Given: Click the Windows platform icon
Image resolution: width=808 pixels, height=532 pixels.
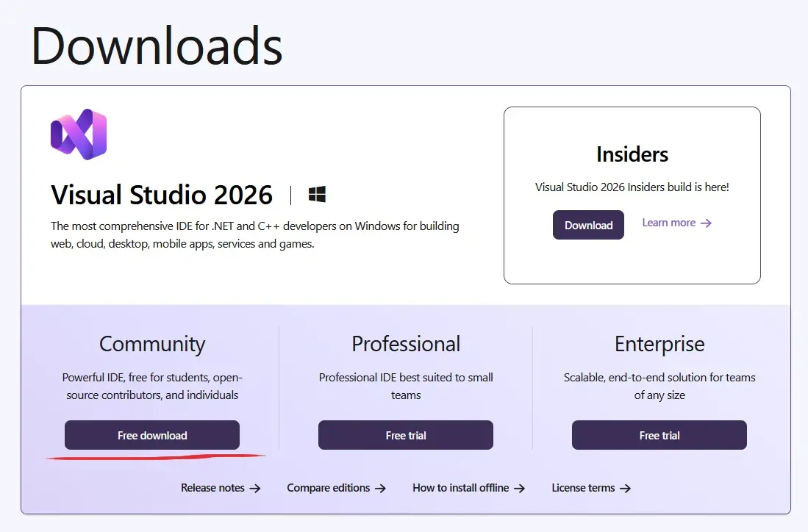Looking at the screenshot, I should click(x=317, y=195).
